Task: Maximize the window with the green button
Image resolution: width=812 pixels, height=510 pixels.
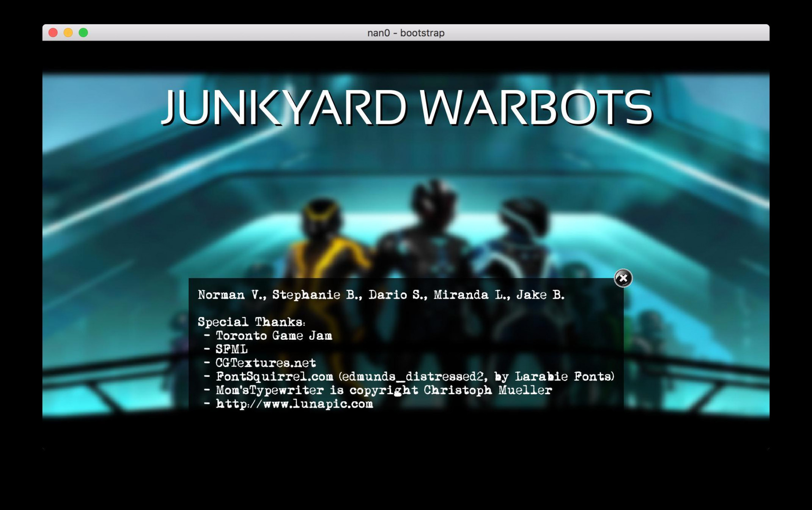Action: coord(83,33)
